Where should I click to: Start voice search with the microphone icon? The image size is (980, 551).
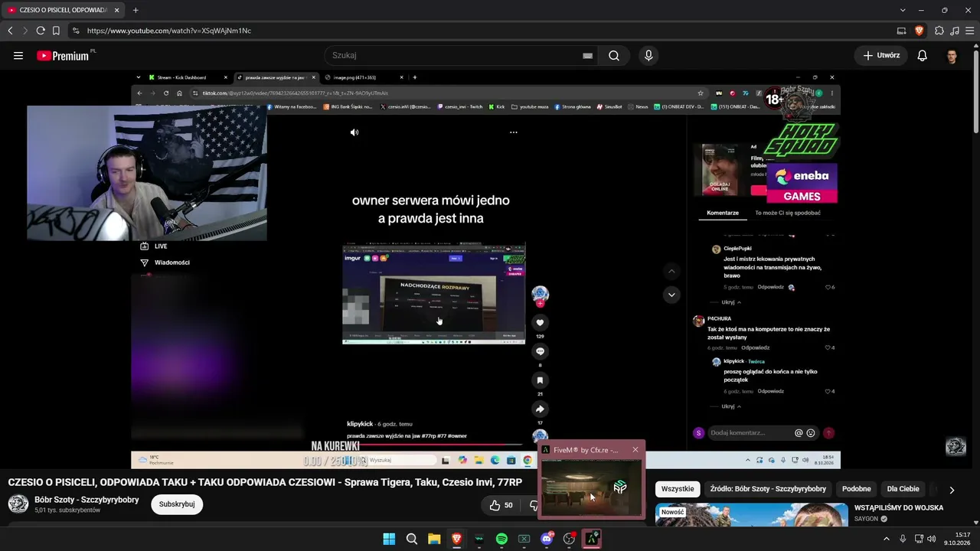tap(648, 55)
